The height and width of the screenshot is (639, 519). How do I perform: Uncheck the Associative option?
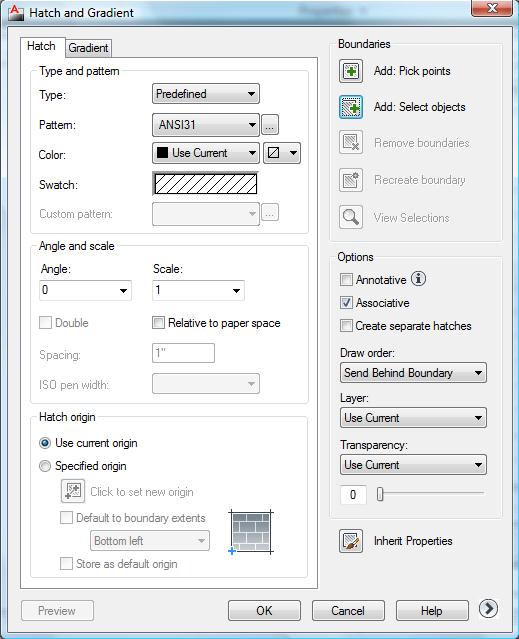346,303
